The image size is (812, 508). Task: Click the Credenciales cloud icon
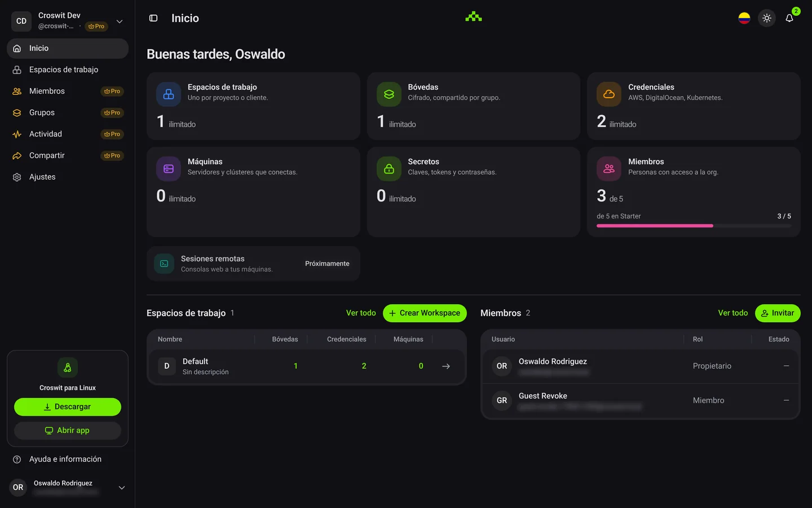609,94
